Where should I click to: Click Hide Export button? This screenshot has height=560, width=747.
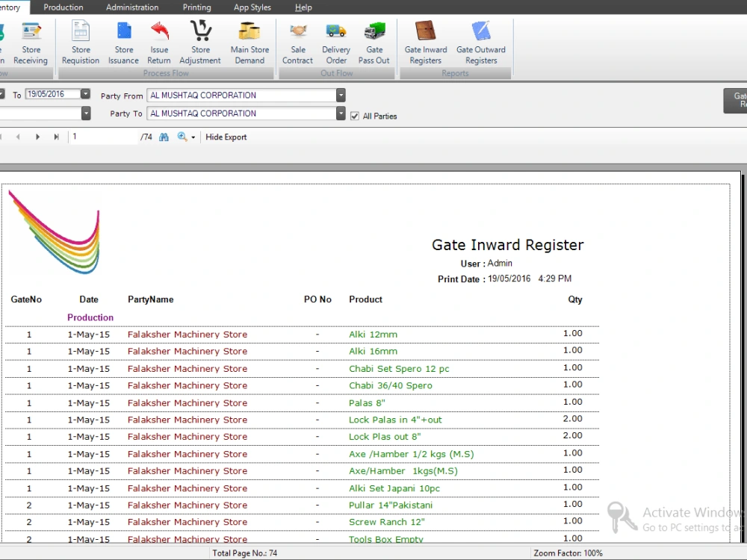click(226, 137)
